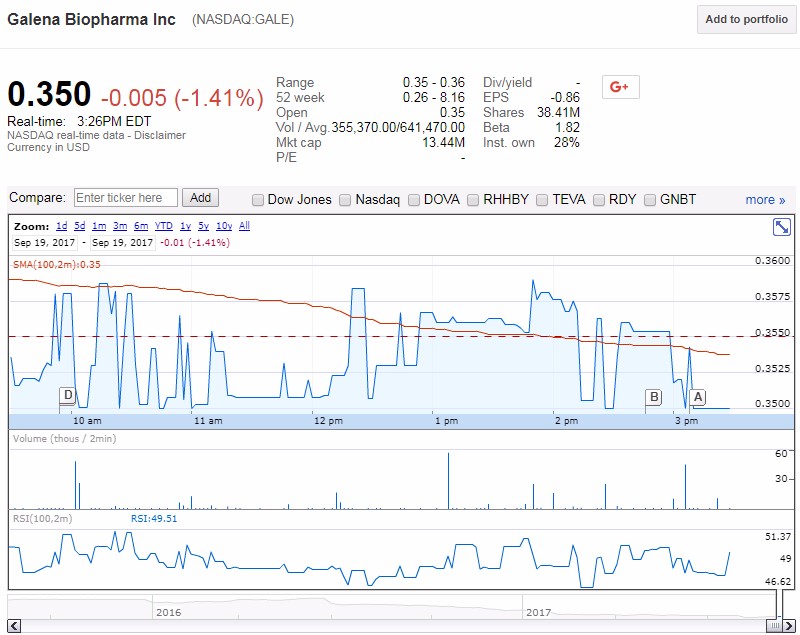Show All-time chart range
Image resolution: width=800 pixels, height=635 pixels.
(x=244, y=226)
